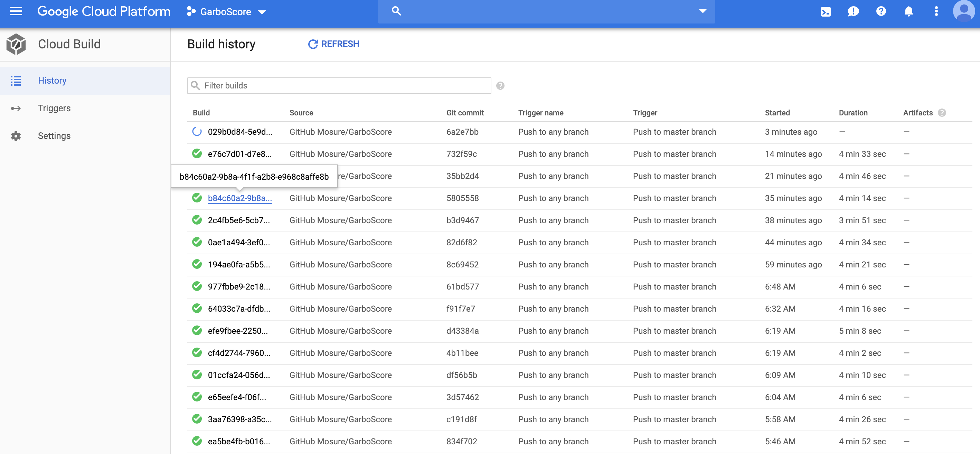This screenshot has height=454, width=980.
Task: Click the top search magnifier icon
Action: coord(396,11)
